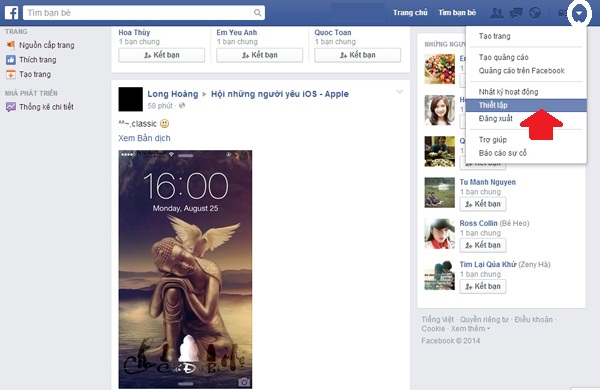Click Long Hoàng's black avatar thumbnail
Screen dimensions: 600x390
tap(130, 99)
